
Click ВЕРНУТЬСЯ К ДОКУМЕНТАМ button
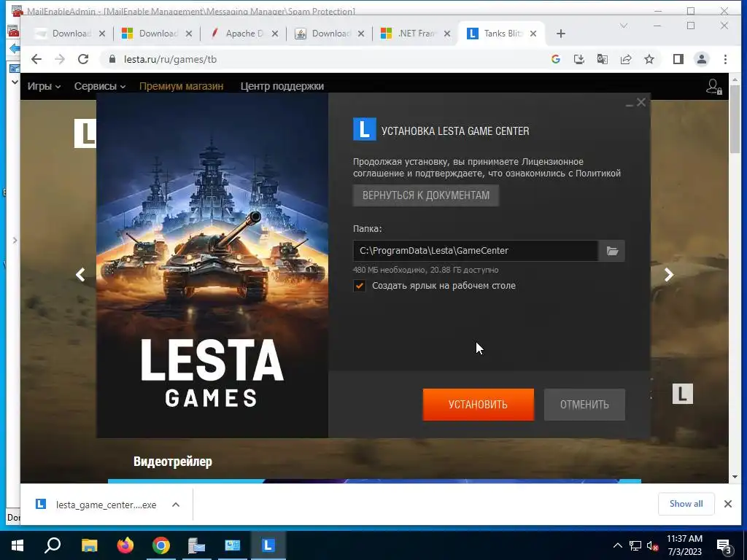point(425,195)
